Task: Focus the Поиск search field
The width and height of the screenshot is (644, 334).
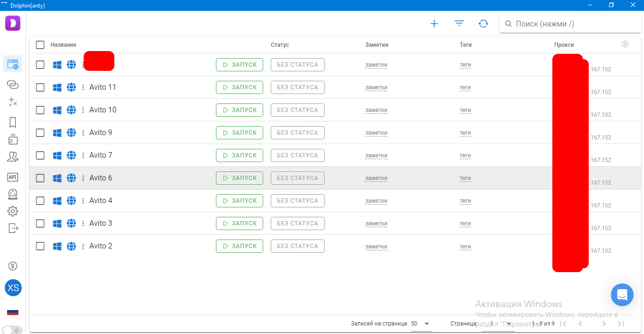Action: point(570,24)
